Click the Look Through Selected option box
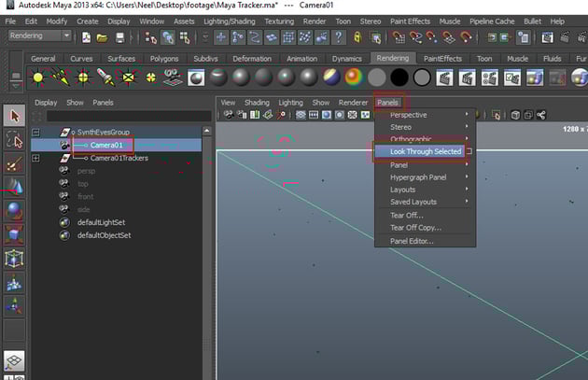Image resolution: width=588 pixels, height=380 pixels. [x=469, y=151]
